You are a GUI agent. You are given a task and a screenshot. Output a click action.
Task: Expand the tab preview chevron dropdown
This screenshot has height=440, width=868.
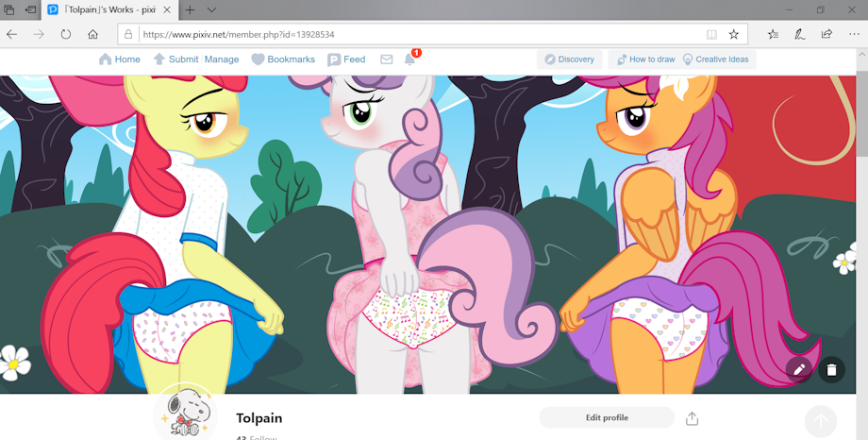(x=211, y=10)
